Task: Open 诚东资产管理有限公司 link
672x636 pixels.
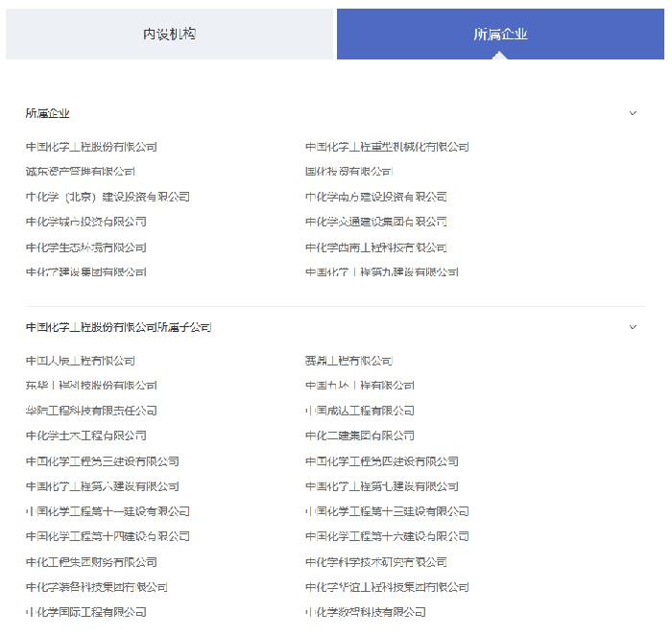Action: pyautogui.click(x=80, y=172)
